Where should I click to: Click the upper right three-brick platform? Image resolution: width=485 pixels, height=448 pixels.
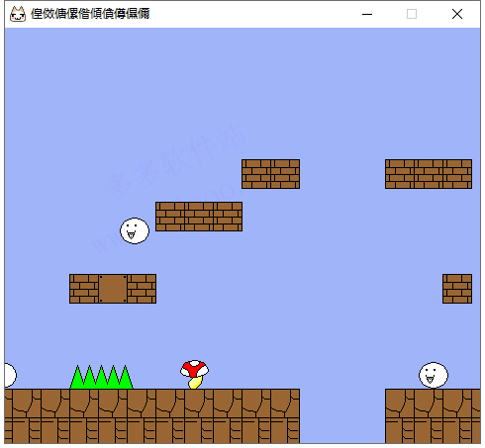click(x=429, y=174)
